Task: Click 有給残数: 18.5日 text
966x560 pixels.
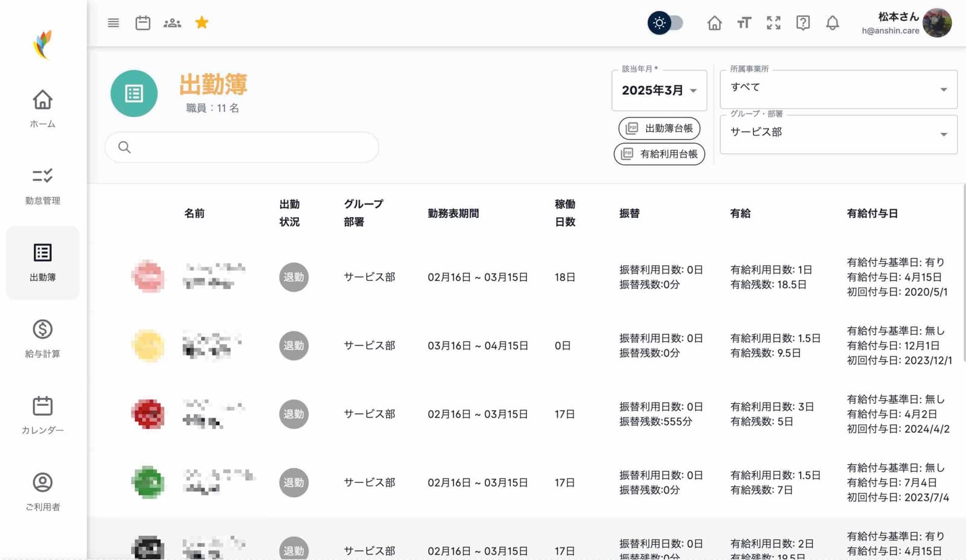Action: tap(769, 284)
